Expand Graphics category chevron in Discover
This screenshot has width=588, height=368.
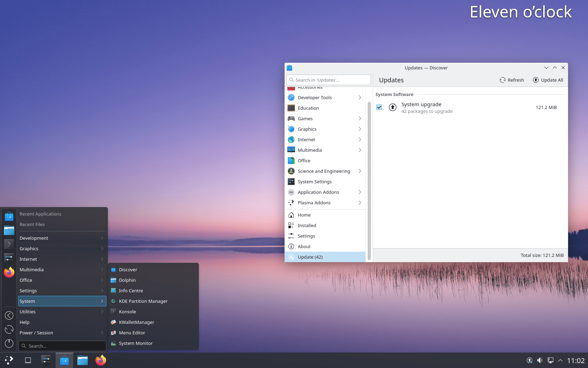360,129
